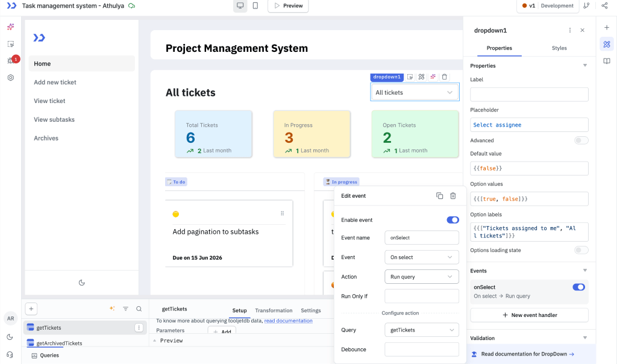
Task: Toggle the Advanced switch
Action: coord(581,140)
